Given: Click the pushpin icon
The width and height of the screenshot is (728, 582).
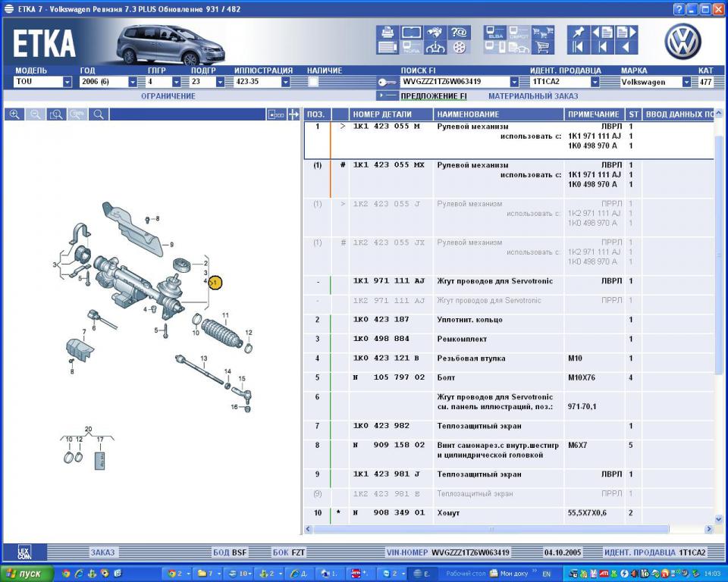Looking at the screenshot, I should 578,32.
